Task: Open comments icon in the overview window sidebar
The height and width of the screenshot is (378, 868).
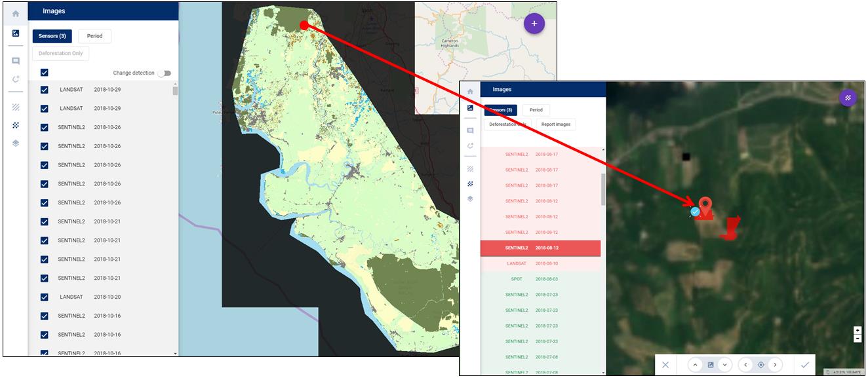Action: coord(16,61)
